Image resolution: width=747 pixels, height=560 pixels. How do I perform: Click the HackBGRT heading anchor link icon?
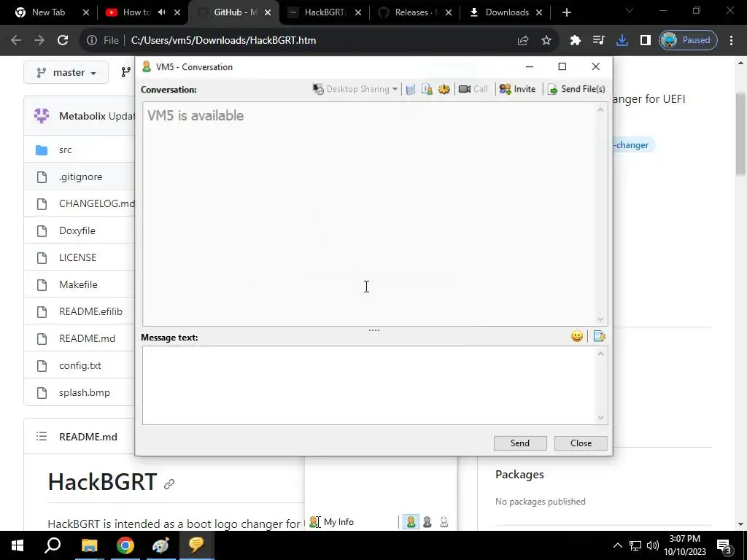pos(169,484)
